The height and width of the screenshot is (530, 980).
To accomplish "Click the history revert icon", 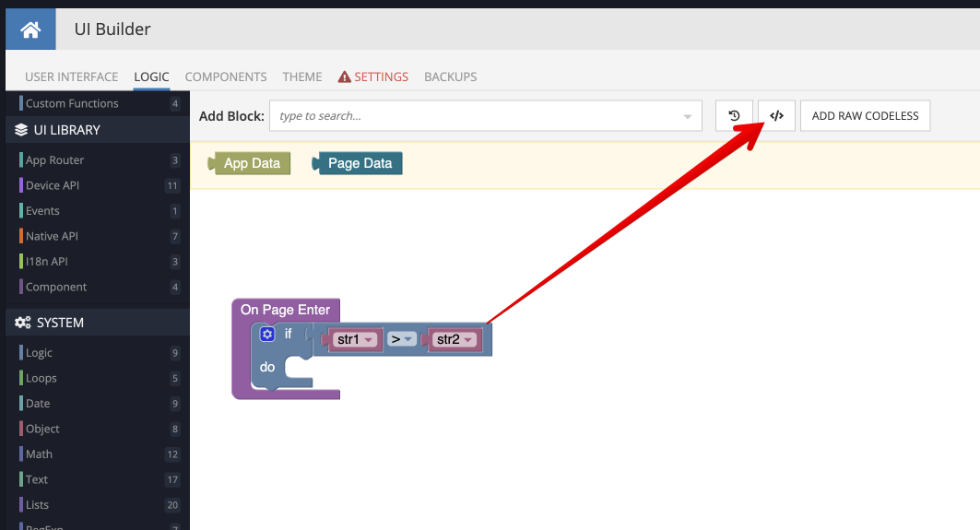I will (734, 116).
